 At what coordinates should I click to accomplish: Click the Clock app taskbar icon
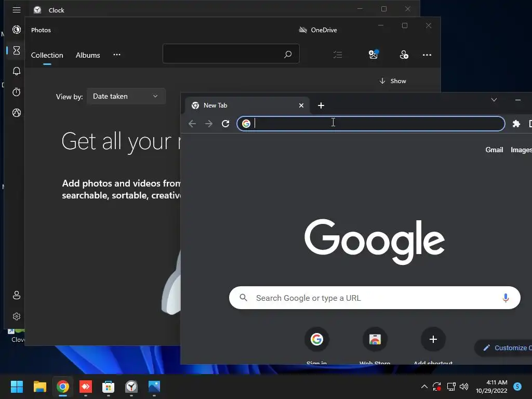(131, 387)
